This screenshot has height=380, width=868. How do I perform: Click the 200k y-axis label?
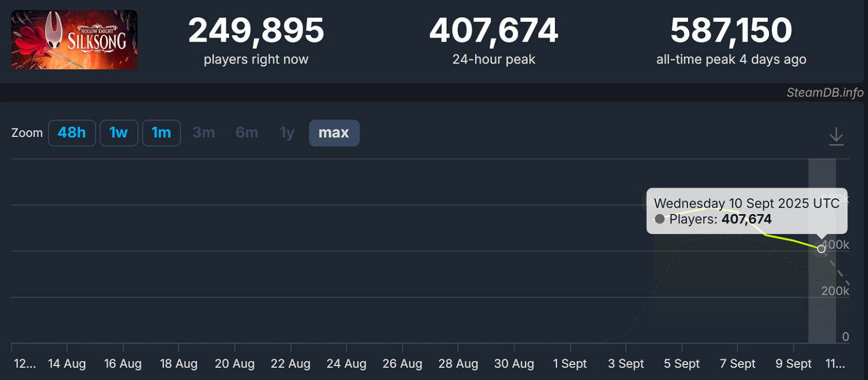click(835, 290)
